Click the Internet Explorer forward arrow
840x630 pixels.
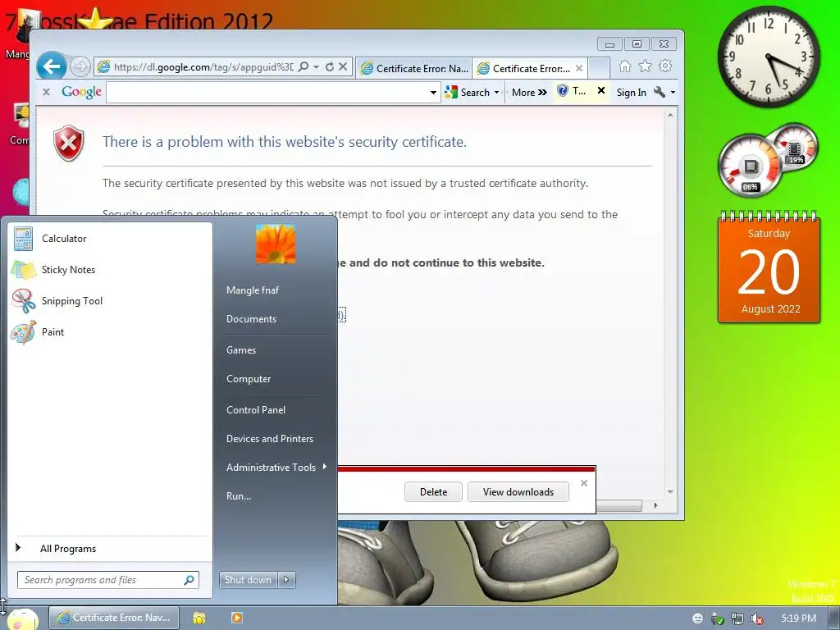80,67
